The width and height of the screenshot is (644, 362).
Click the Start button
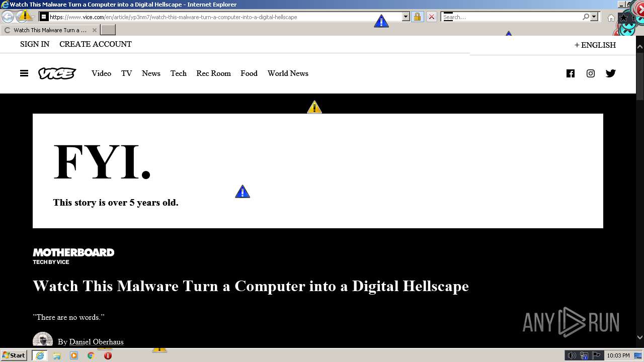(14, 355)
